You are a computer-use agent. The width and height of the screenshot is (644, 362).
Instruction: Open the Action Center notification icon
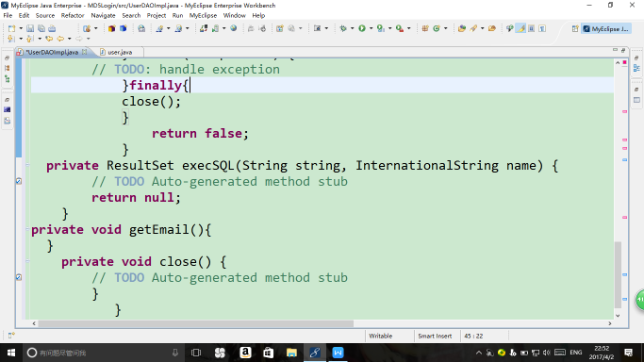pyautogui.click(x=628, y=353)
